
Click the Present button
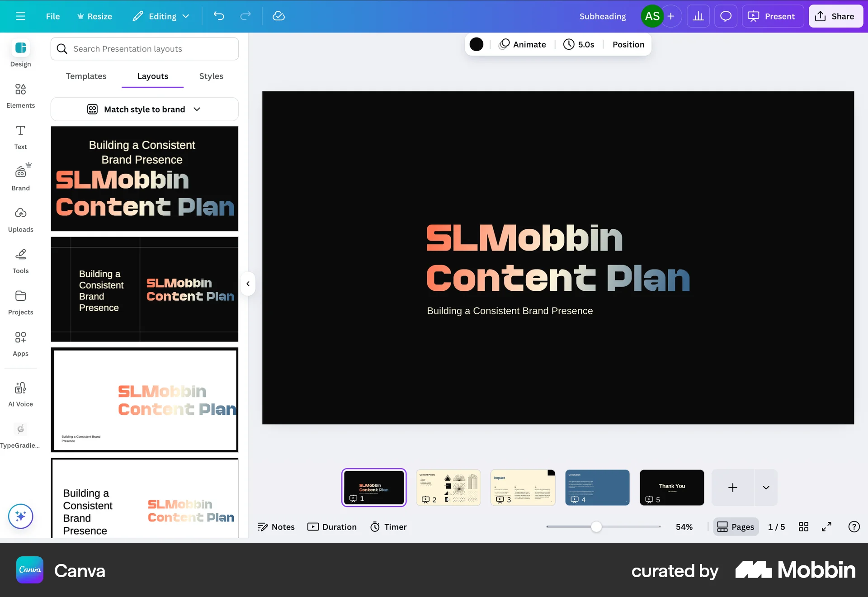[772, 16]
